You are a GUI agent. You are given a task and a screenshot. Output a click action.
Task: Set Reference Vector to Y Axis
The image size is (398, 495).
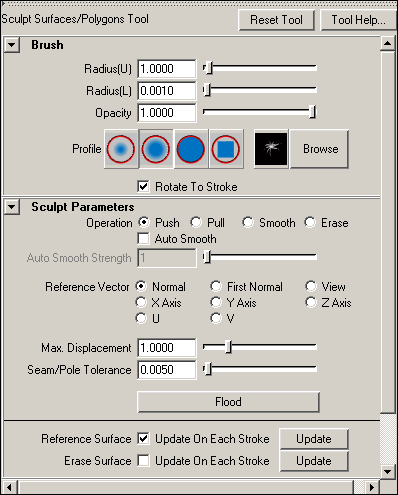click(216, 302)
